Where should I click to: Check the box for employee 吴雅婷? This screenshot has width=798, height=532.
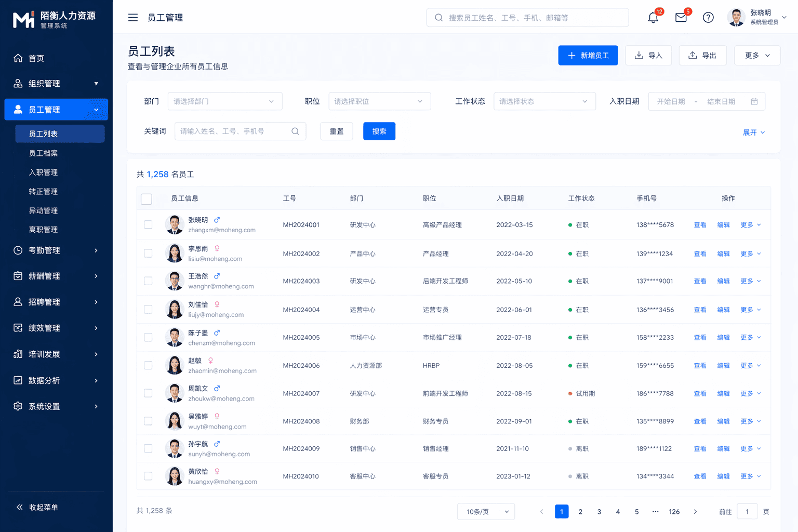pyautogui.click(x=148, y=421)
